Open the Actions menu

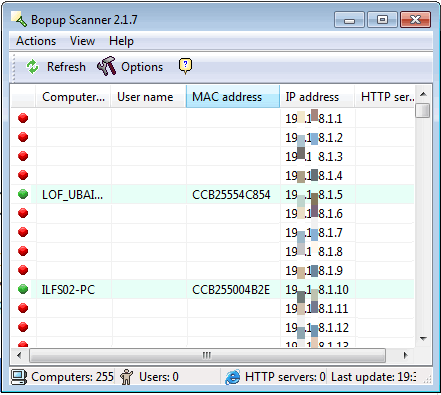click(36, 41)
